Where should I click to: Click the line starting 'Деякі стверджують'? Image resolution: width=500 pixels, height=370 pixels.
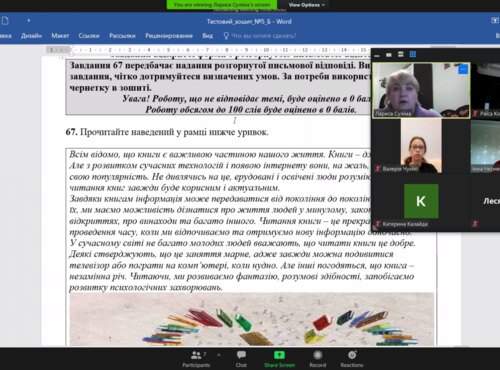pos(231,254)
